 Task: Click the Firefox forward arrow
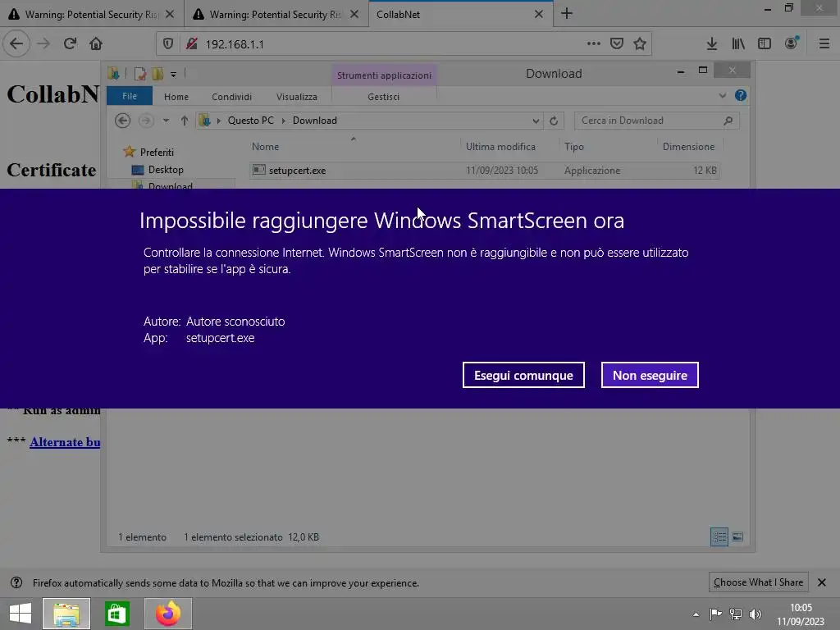pos(43,43)
